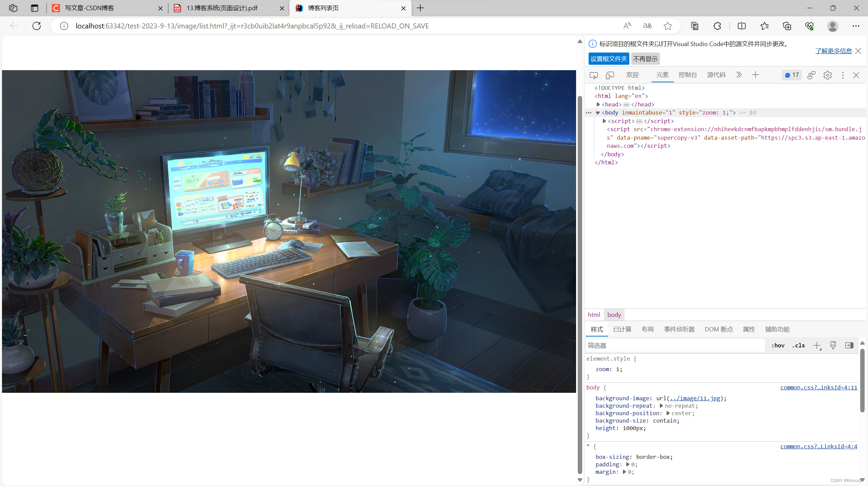Viewport: 868px width, 486px height.
Task: Activate the inspect element picker tool
Action: (x=593, y=75)
